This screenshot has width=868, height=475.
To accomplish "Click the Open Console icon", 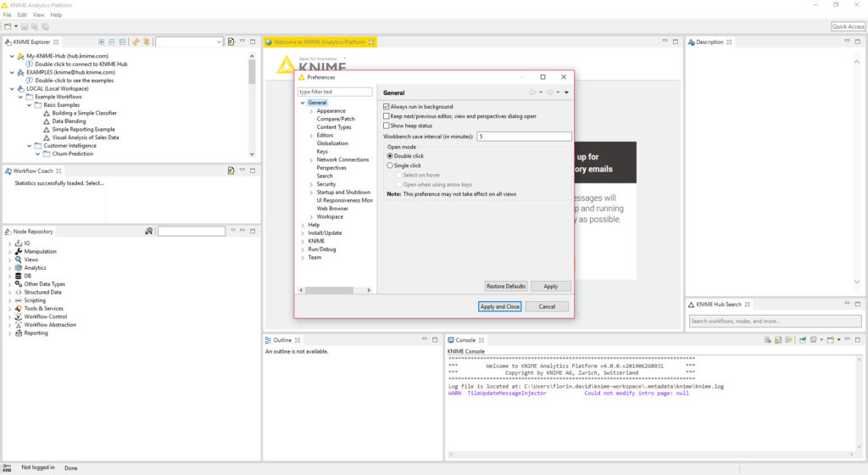I will pos(831,340).
